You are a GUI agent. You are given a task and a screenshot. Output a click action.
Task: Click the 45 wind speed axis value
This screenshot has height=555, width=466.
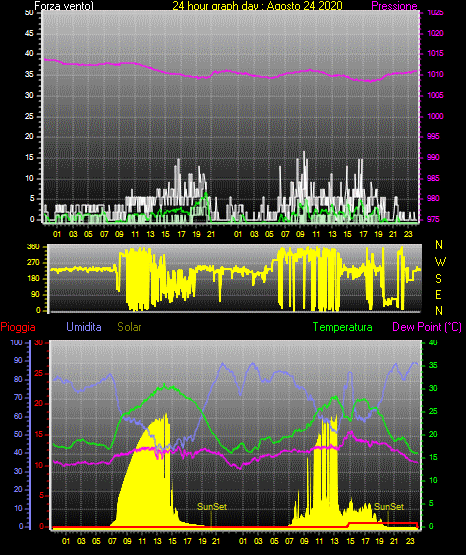[x=29, y=33]
